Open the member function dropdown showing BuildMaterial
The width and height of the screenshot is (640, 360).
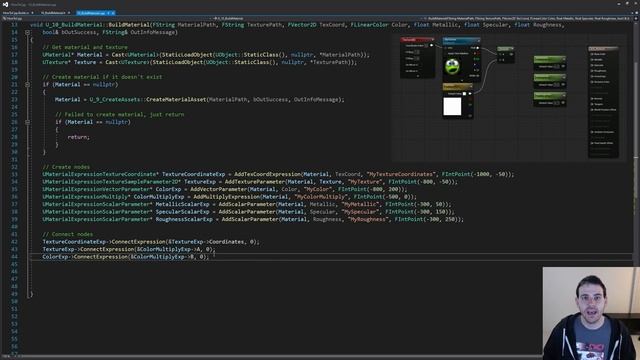coord(529,18)
